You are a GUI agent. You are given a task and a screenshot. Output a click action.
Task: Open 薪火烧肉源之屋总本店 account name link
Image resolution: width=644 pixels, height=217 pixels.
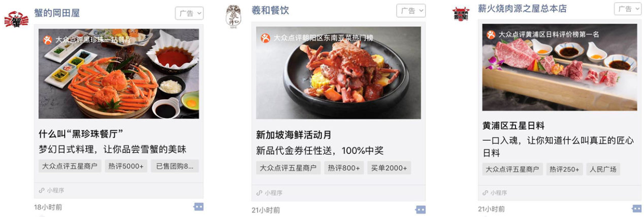tap(522, 9)
